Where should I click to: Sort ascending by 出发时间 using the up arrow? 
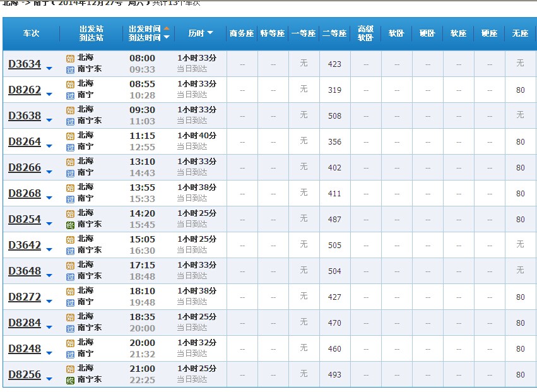point(166,28)
